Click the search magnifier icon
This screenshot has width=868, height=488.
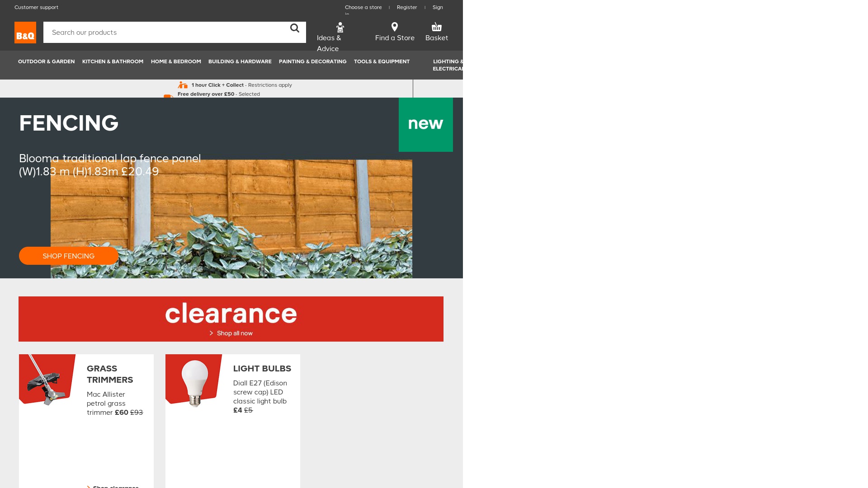coord(295,28)
